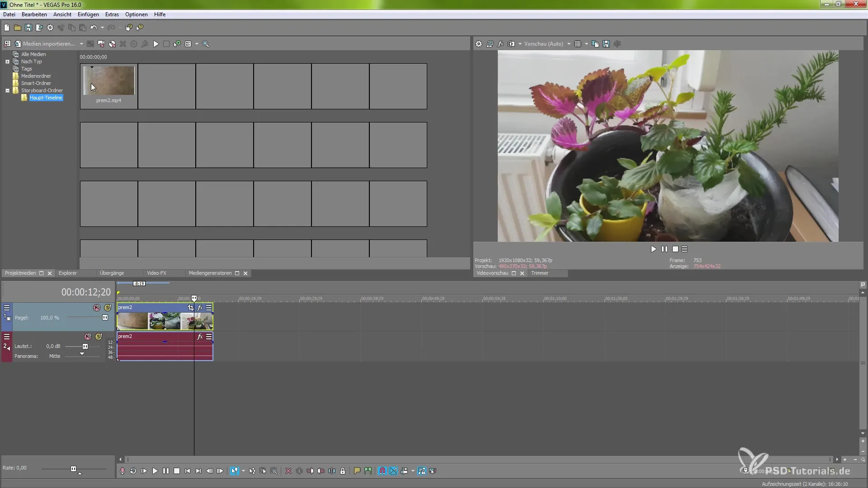Viewport: 868px width, 488px height.
Task: Toggle automatic crossfades icon
Action: click(x=393, y=471)
